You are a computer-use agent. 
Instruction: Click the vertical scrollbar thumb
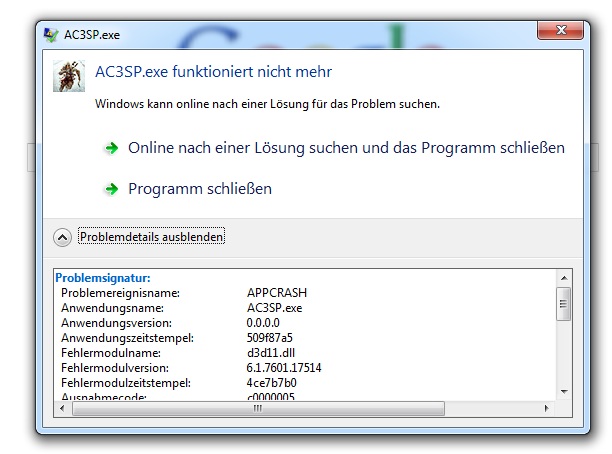[563, 304]
